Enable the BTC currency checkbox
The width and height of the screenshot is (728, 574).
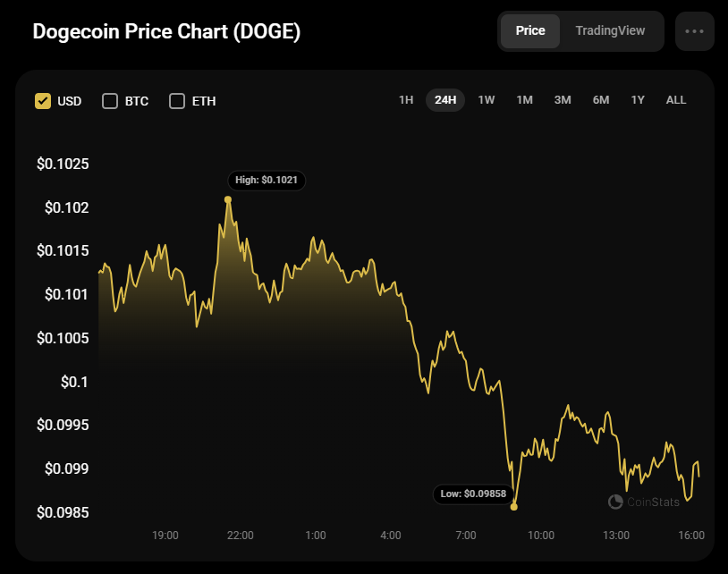tap(110, 101)
